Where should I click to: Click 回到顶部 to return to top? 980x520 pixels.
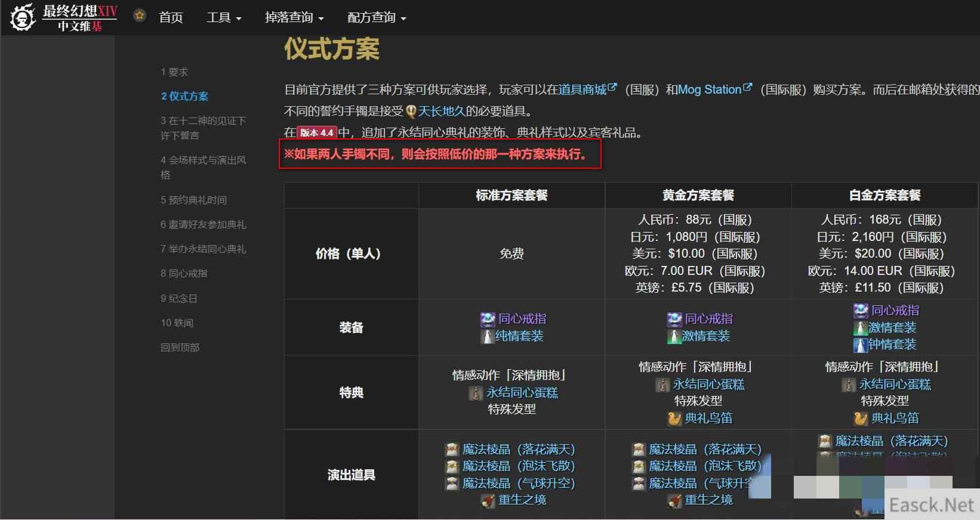click(180, 347)
